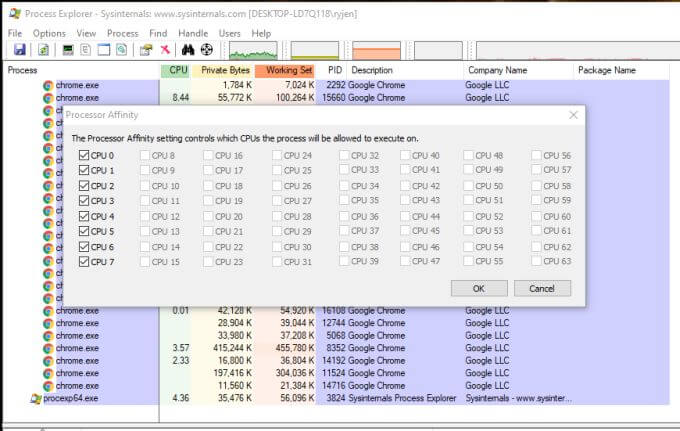680x431 pixels.
Task: Sort by the Description column header
Action: (x=405, y=70)
